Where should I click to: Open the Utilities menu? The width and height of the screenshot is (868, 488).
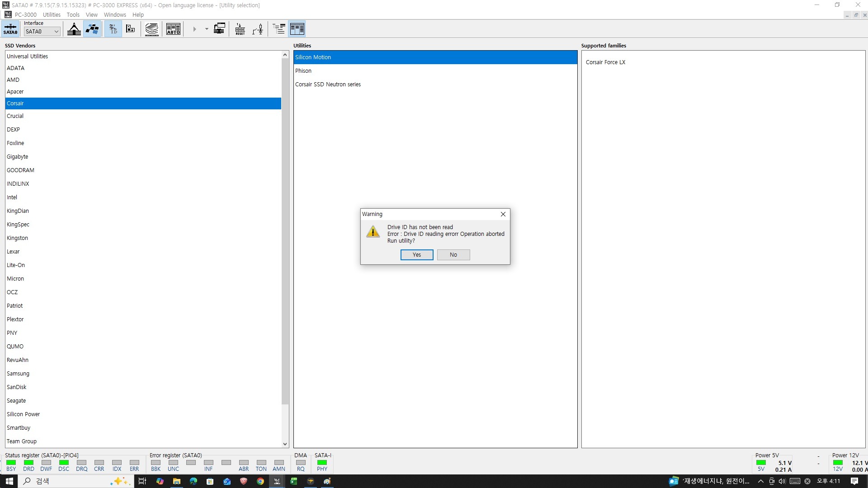[x=52, y=14]
